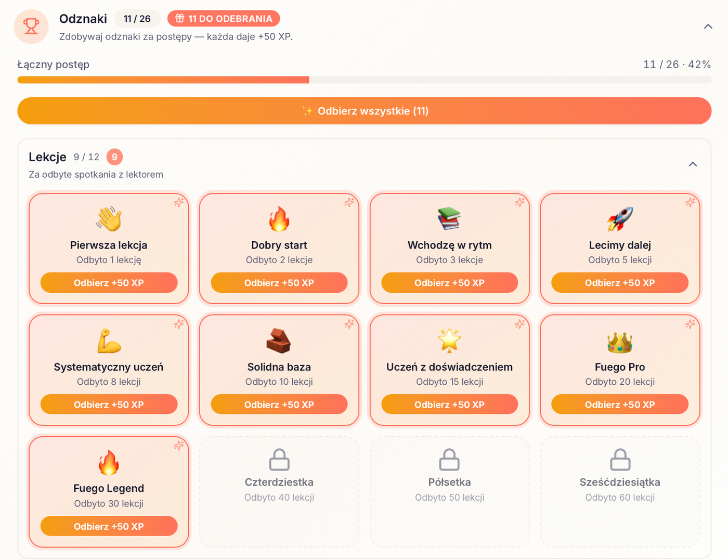
Task: Click the 'Odbyto 60 lekcji' text
Action: pyautogui.click(x=620, y=498)
